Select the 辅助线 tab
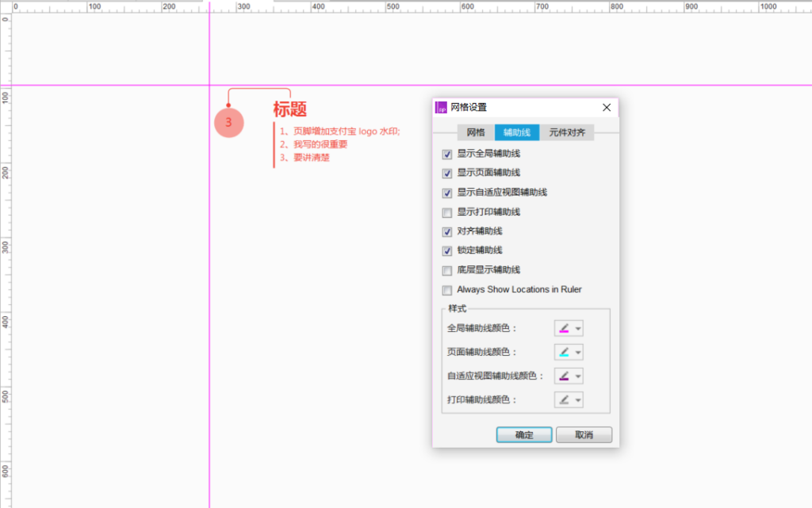 pos(517,132)
